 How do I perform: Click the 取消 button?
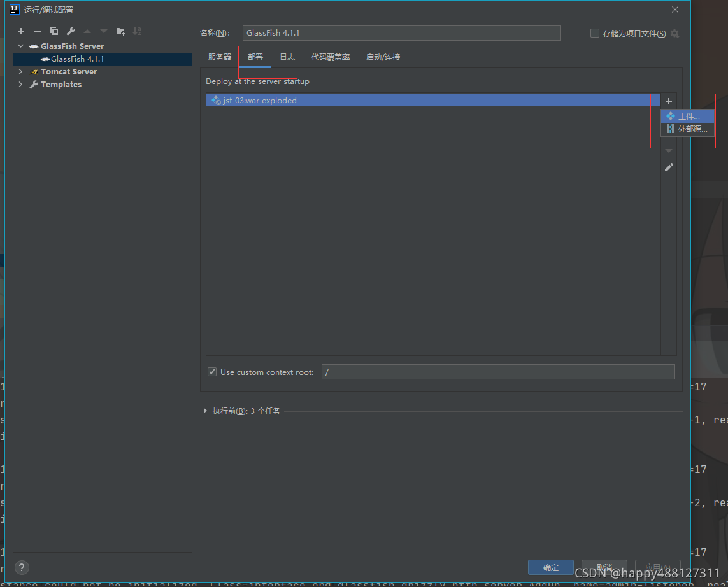pyautogui.click(x=604, y=567)
